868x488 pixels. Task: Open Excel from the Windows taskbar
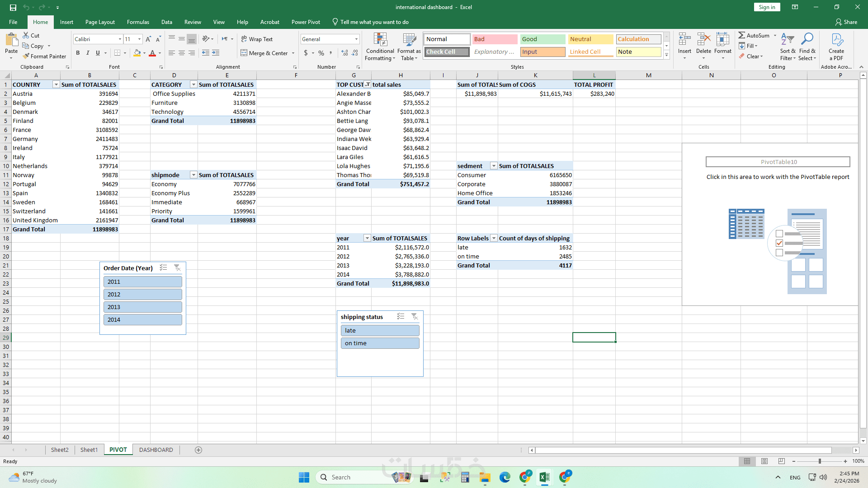(544, 477)
